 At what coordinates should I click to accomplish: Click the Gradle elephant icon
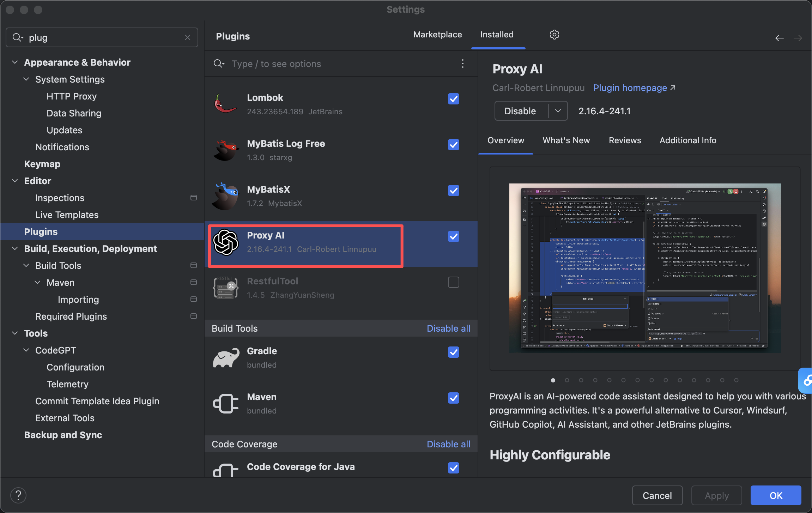click(x=226, y=358)
